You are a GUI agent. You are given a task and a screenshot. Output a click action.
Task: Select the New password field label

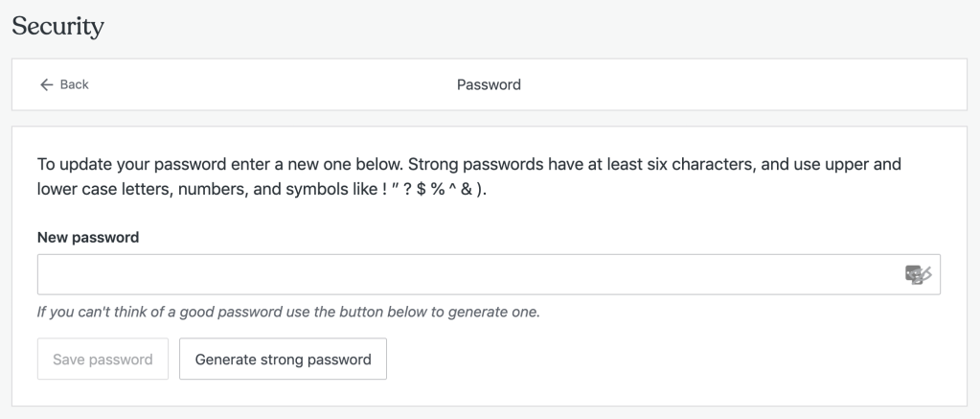(88, 237)
